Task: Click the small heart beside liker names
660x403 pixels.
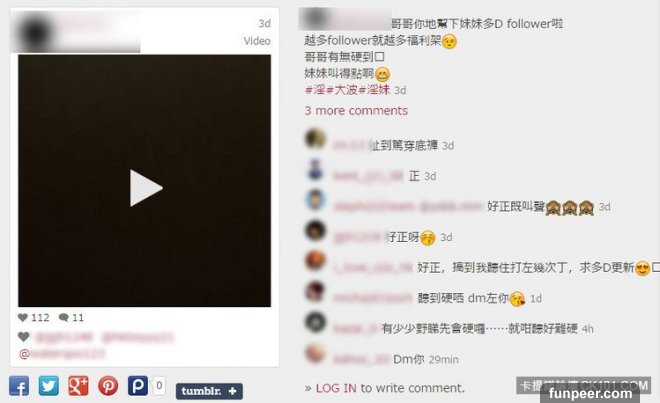Action: (24, 337)
